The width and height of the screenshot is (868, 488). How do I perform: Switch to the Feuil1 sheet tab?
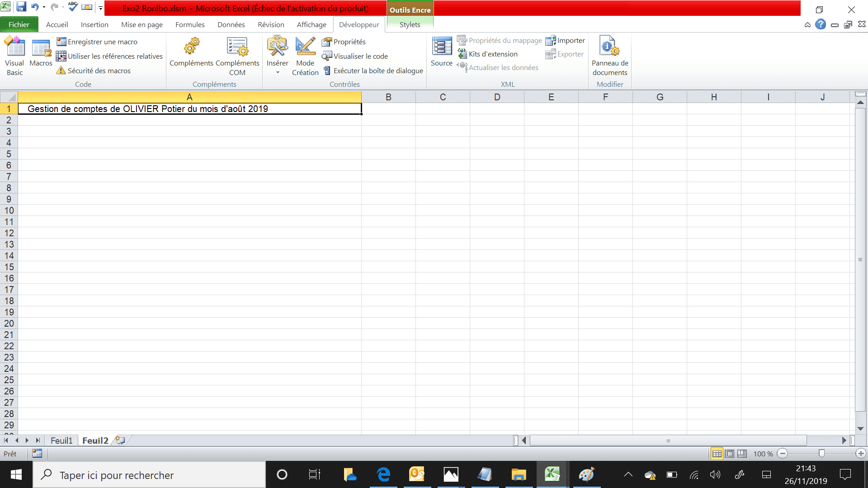(61, 441)
